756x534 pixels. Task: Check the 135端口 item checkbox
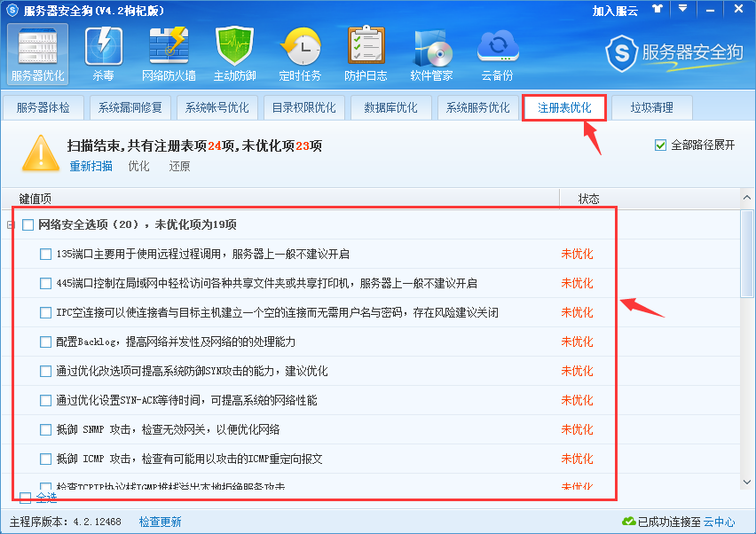coord(45,254)
